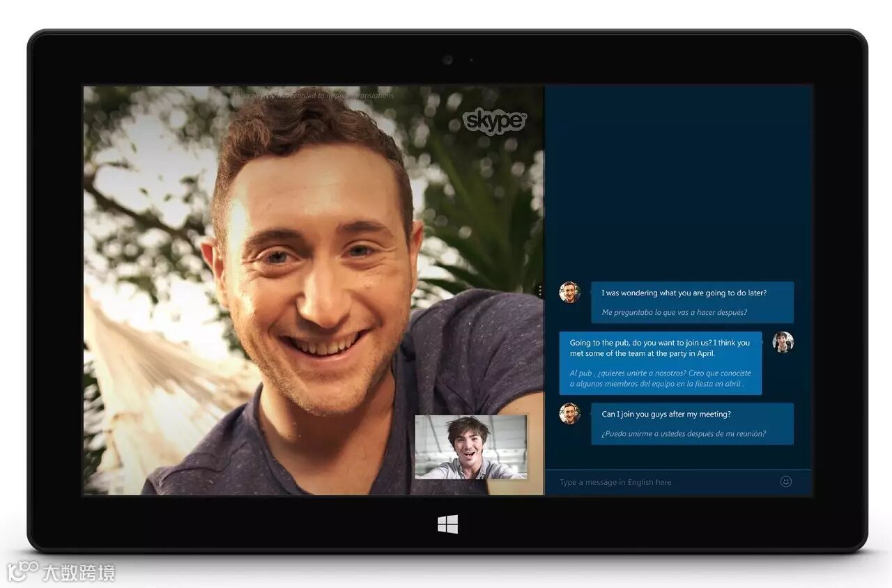Screen dimensions: 892x588
Task: Select message 'Can I join you guys after my meeting?'
Action: [666, 414]
